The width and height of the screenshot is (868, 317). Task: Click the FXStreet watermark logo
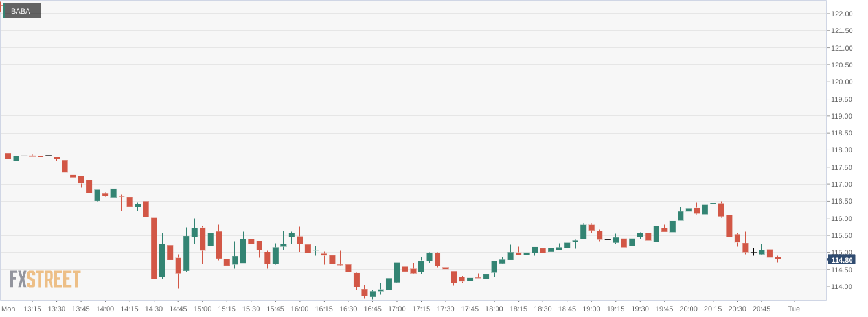coord(45,279)
